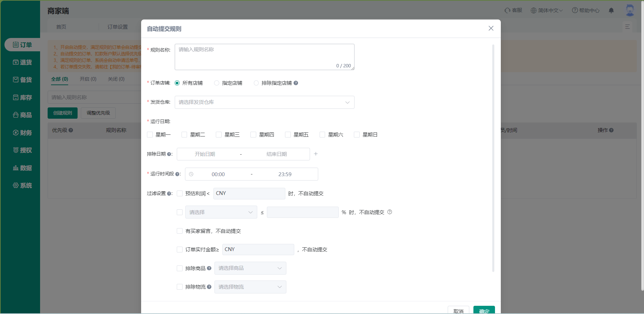The width and height of the screenshot is (644, 314).
Task: Tick the 星期五 checkbox
Action: tap(288, 135)
